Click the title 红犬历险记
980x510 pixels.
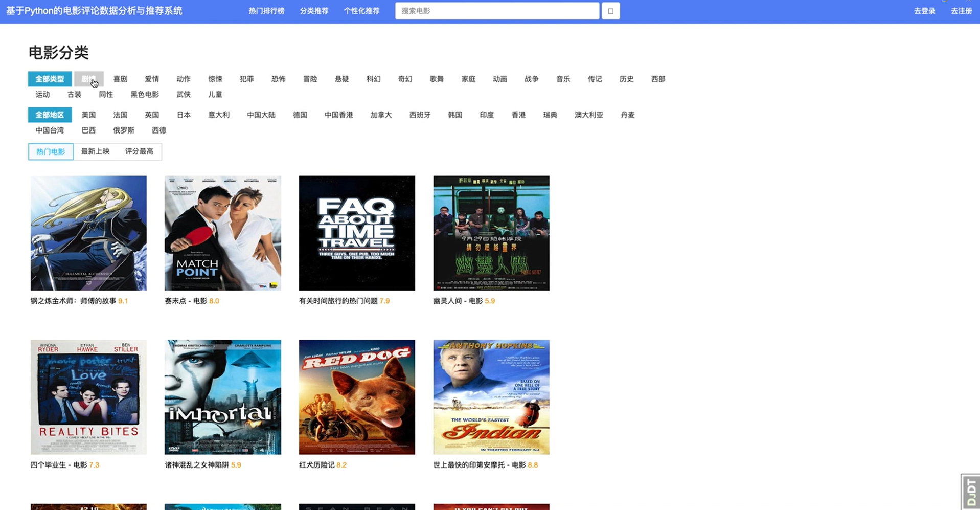click(317, 465)
